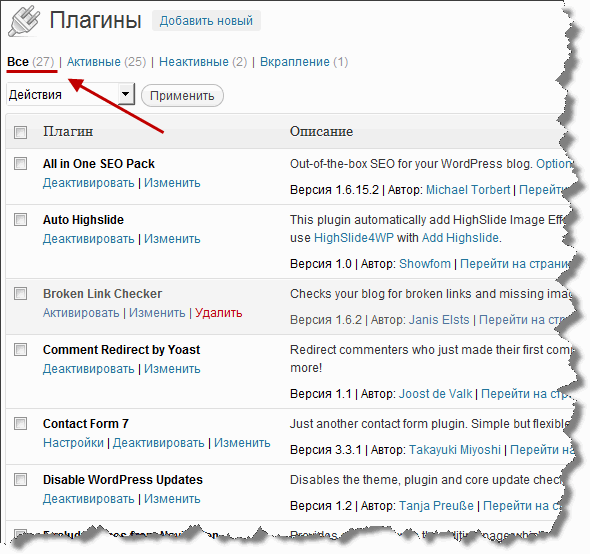Click the Применить button
The image size is (590, 554).
(x=182, y=96)
